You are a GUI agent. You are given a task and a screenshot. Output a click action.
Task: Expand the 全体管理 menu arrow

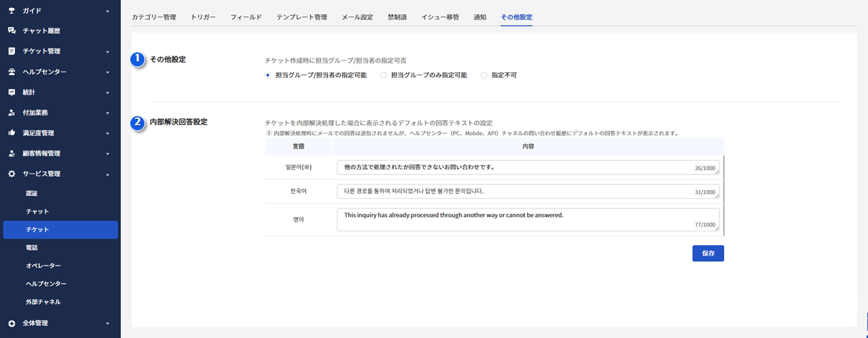pos(108,323)
